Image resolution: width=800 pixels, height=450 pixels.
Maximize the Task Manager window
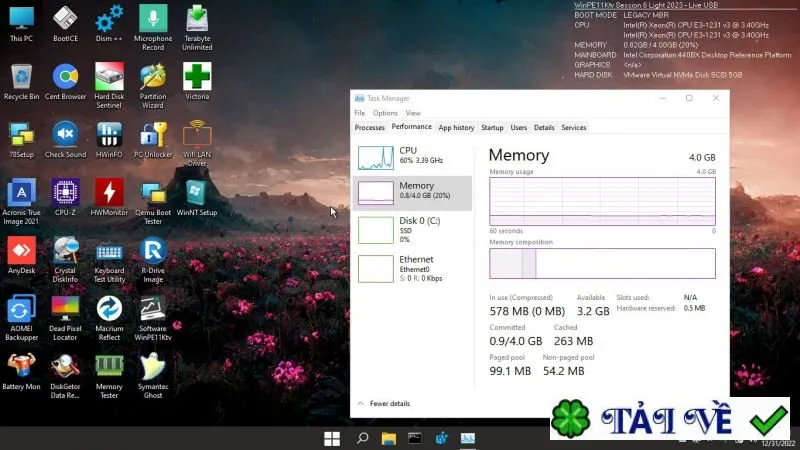point(689,98)
